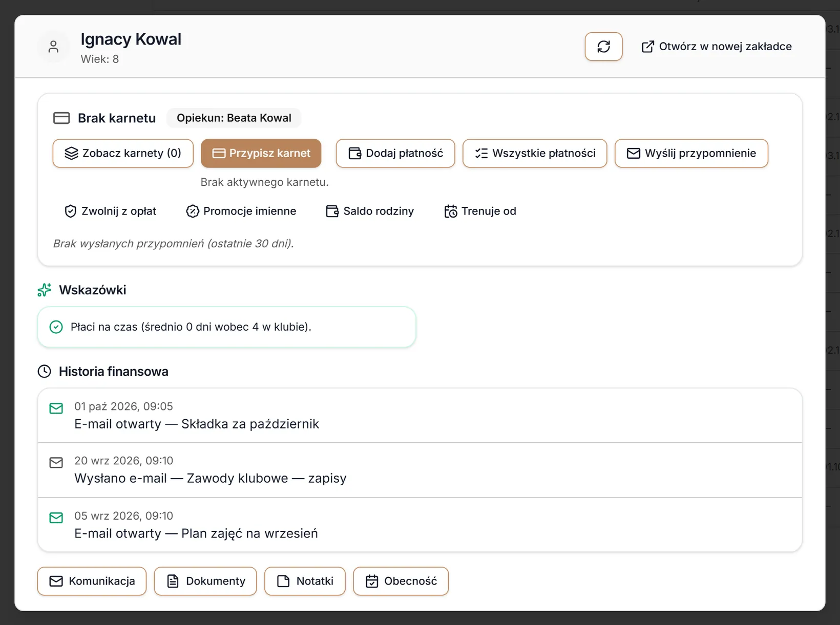Click the green check icon in the payment tip

(56, 327)
